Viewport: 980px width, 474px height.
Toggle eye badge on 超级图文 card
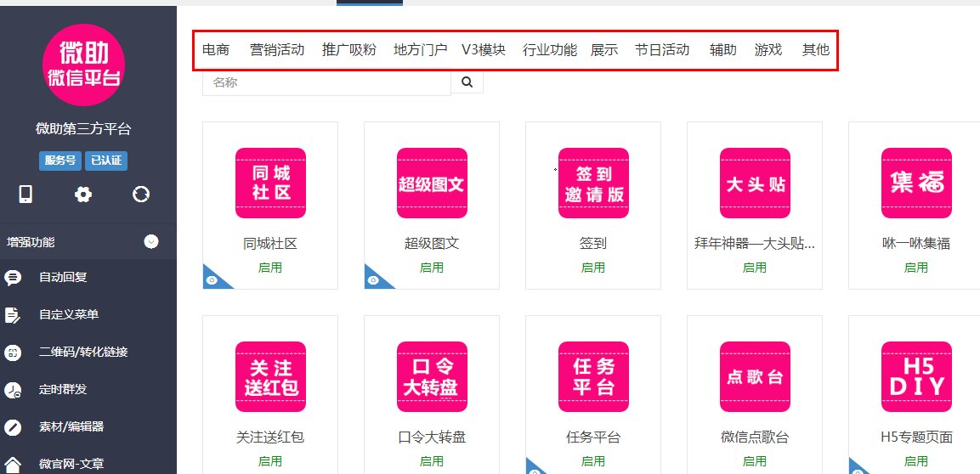(x=371, y=279)
